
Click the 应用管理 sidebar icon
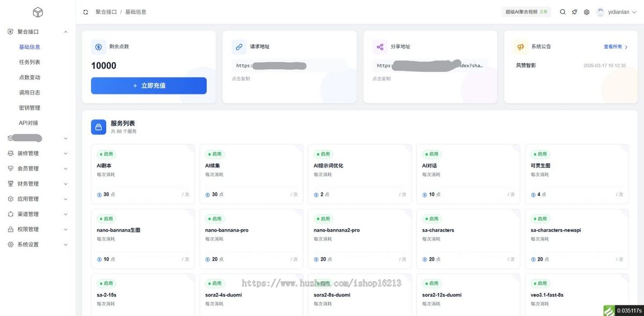10,199
